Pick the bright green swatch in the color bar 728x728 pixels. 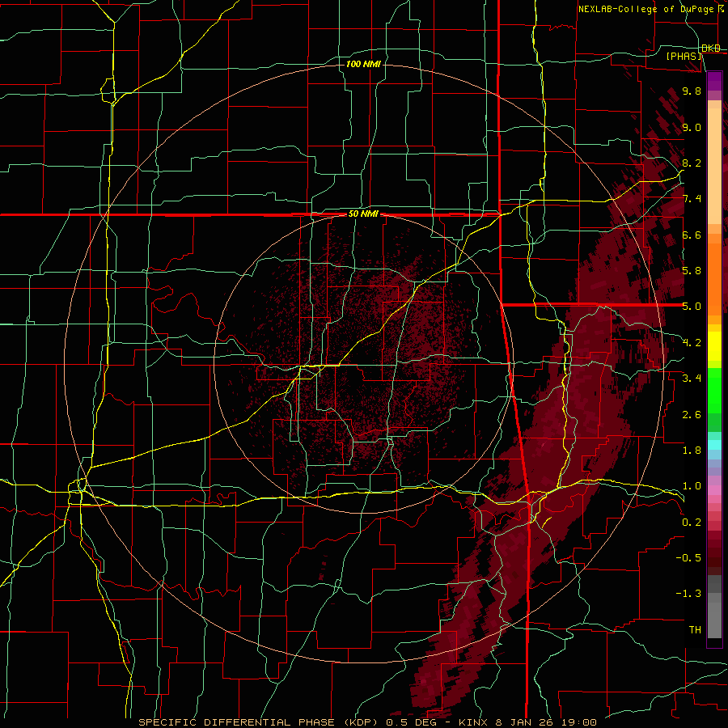tap(714, 390)
